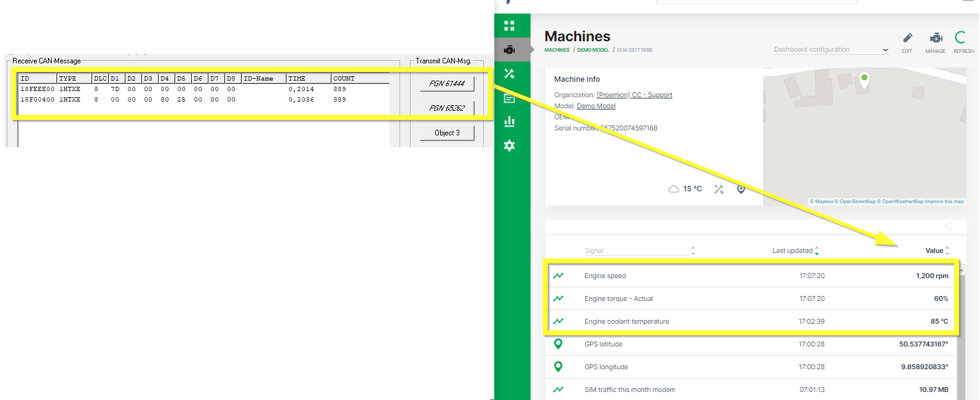
Task: Open the settings gear in sidebar
Action: tap(509, 146)
